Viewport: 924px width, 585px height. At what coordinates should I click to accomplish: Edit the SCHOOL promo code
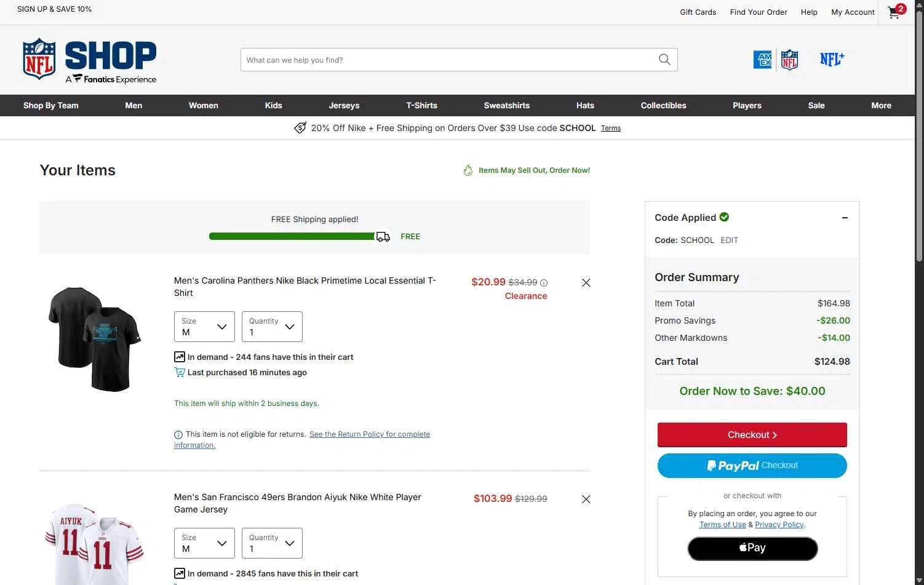(x=729, y=241)
